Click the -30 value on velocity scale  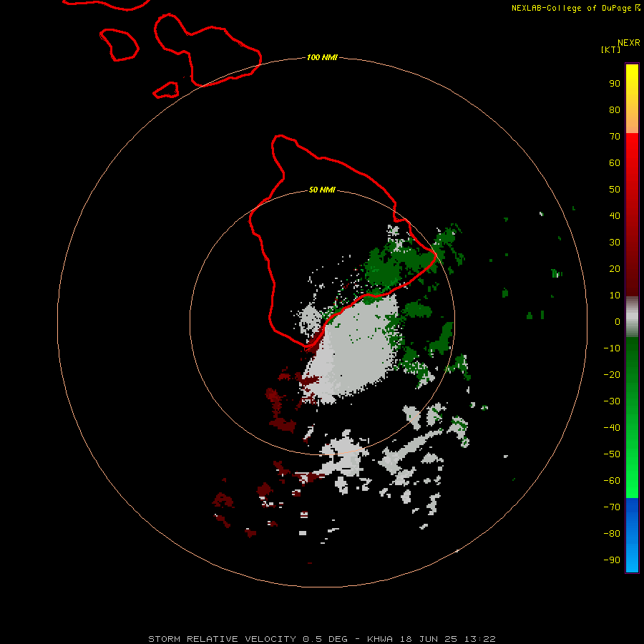coord(612,401)
